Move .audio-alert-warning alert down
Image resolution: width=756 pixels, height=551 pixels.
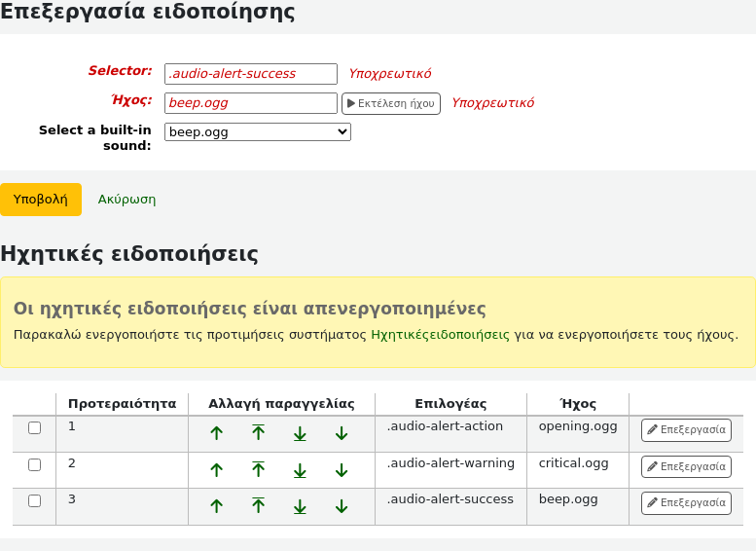pyautogui.click(x=342, y=470)
